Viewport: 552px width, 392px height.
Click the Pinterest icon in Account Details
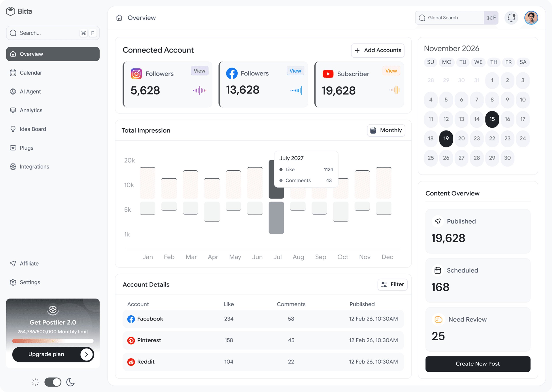pos(131,340)
